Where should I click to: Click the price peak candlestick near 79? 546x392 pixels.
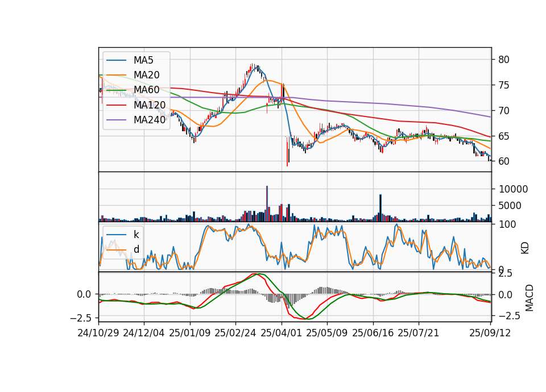pos(252,68)
